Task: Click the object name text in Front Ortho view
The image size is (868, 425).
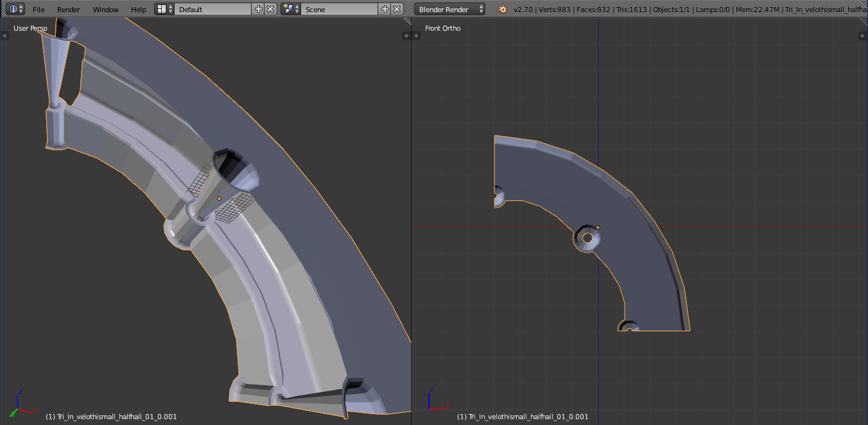Action: [523, 417]
